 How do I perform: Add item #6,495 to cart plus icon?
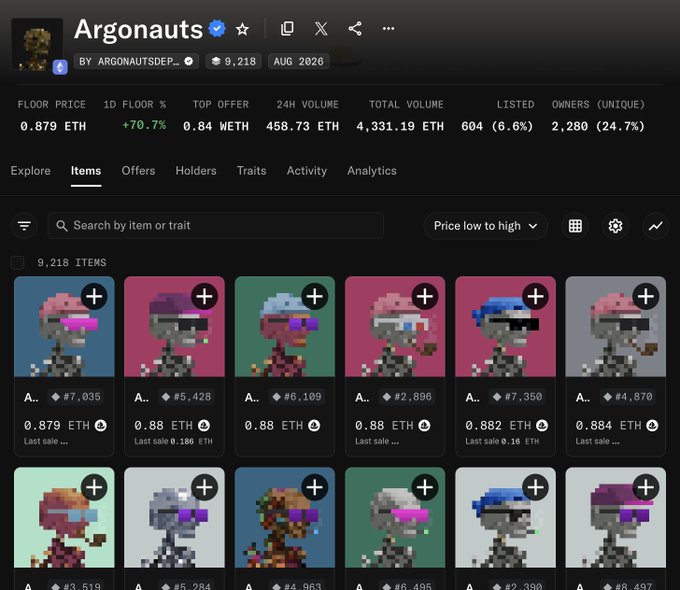(425, 487)
